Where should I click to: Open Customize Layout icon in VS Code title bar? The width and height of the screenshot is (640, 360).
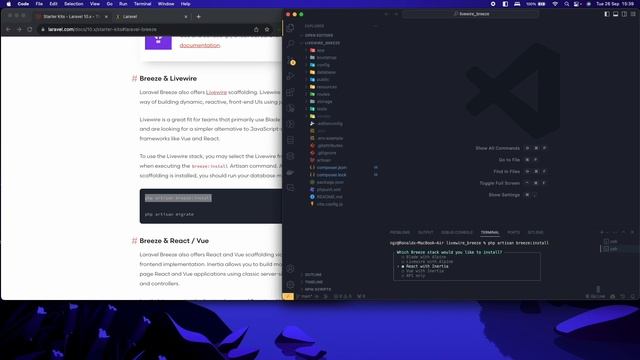633,14
